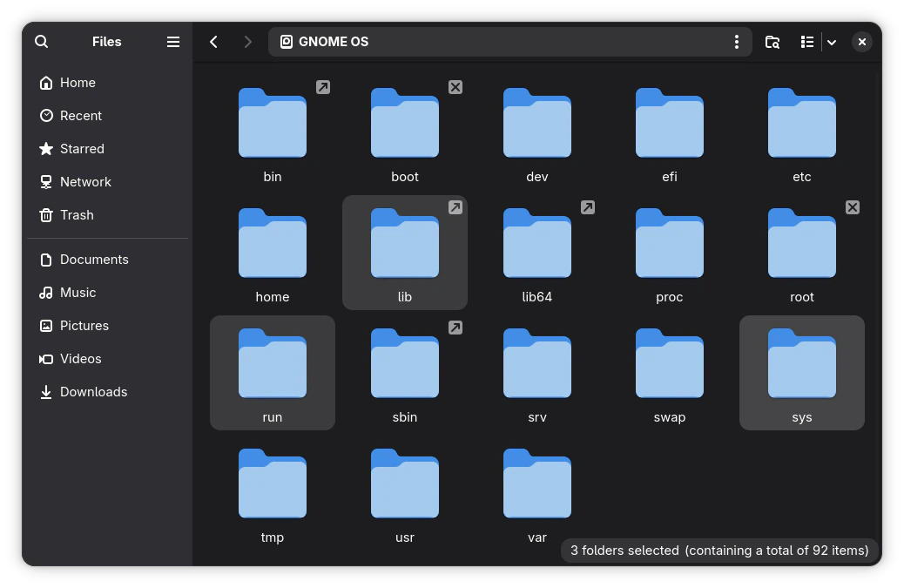Select the sys folder icon
Image resolution: width=904 pixels, height=588 pixels.
[802, 363]
